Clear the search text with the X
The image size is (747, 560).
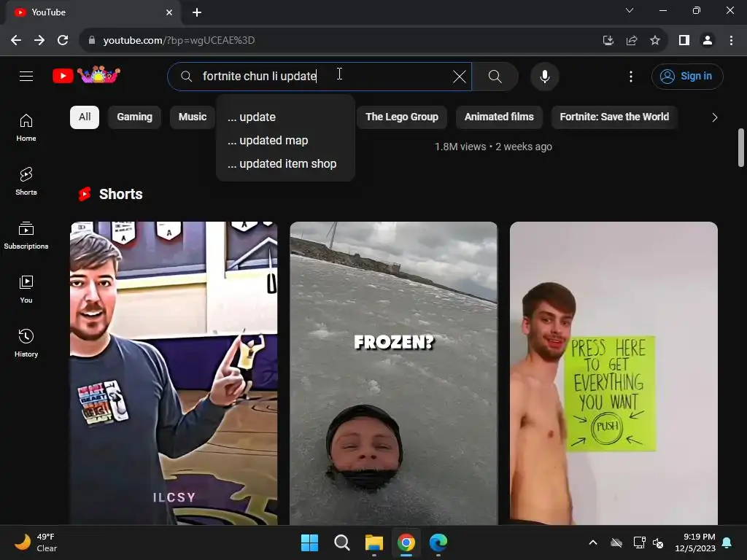click(460, 76)
